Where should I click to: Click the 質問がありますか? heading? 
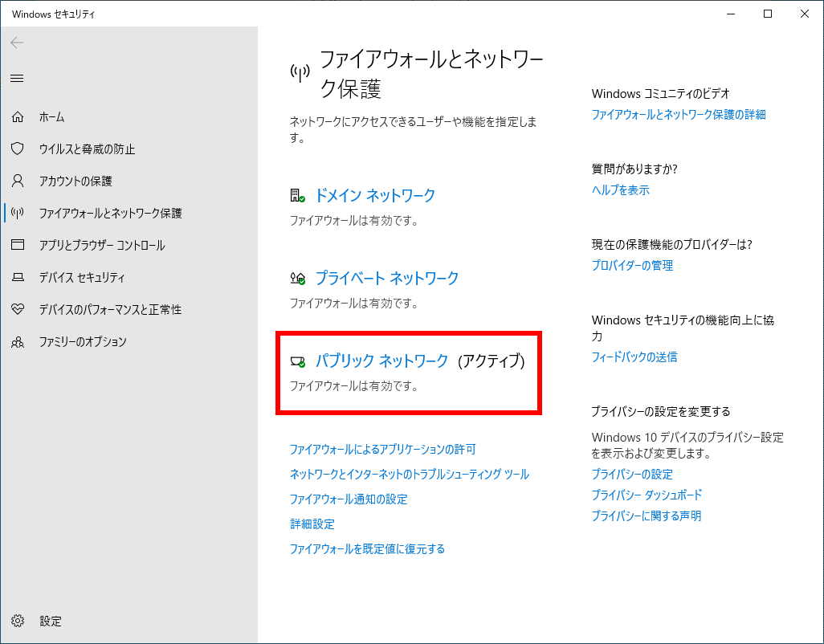pos(634,169)
